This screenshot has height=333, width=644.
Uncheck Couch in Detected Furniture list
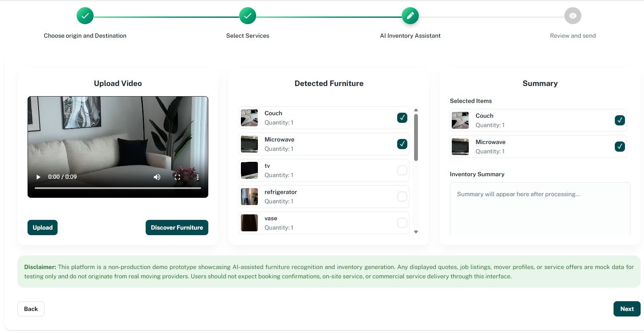[402, 118]
